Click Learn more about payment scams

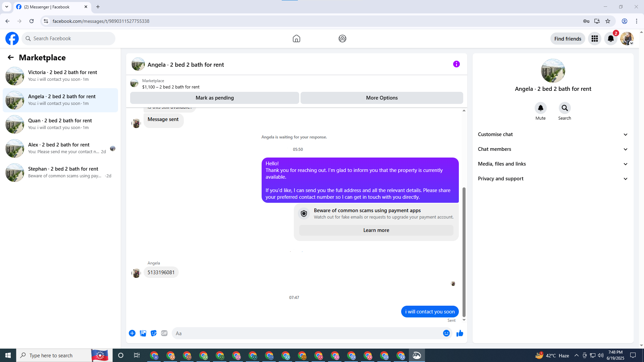tap(376, 230)
